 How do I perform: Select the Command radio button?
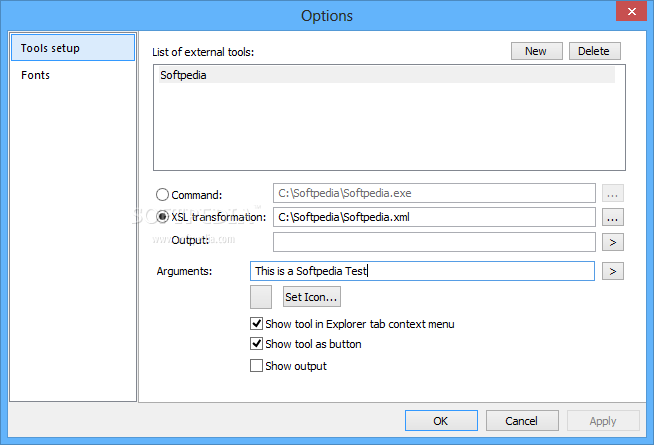coord(162,195)
